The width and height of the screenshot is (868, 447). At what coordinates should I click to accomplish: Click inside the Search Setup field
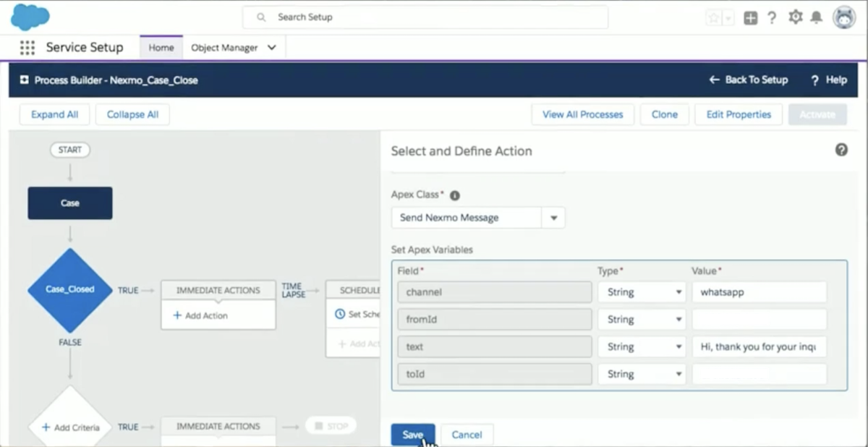[425, 17]
